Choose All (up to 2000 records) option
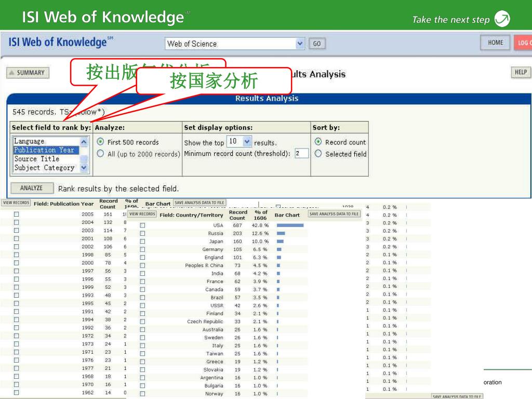The width and height of the screenshot is (532, 399). (x=100, y=153)
